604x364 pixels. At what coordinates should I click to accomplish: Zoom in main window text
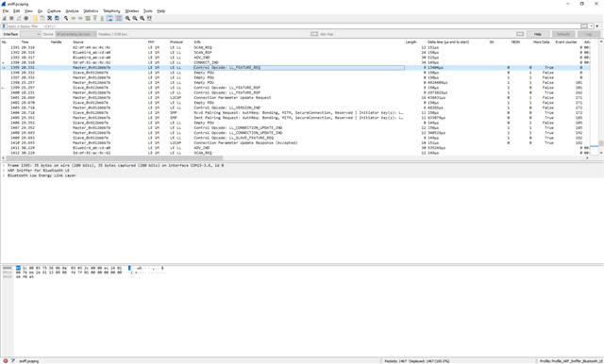pyautogui.click(x=128, y=18)
